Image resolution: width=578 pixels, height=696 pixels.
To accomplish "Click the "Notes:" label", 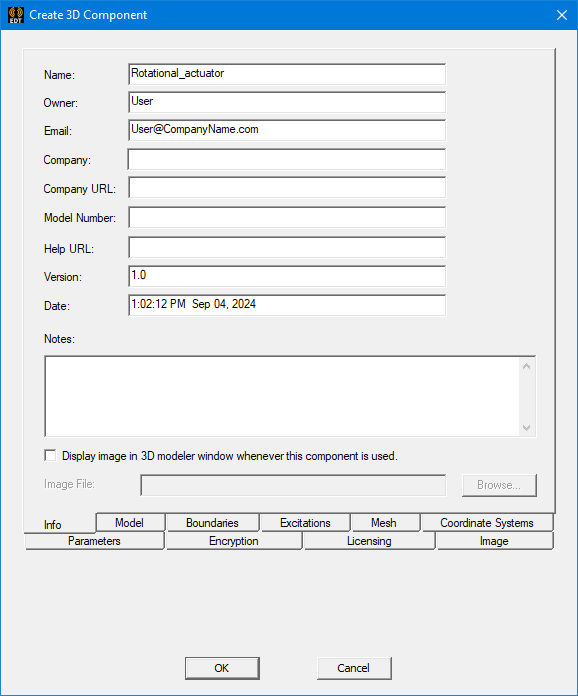I will (59, 339).
